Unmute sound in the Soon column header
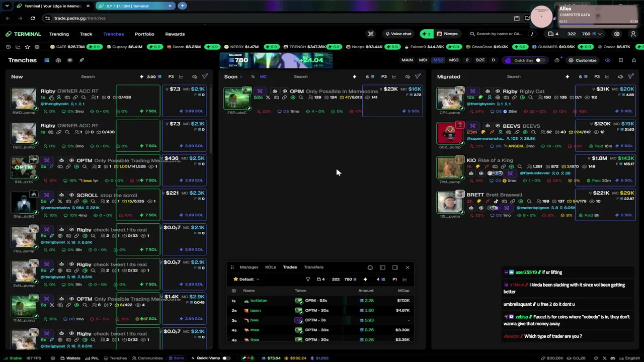 407,76
